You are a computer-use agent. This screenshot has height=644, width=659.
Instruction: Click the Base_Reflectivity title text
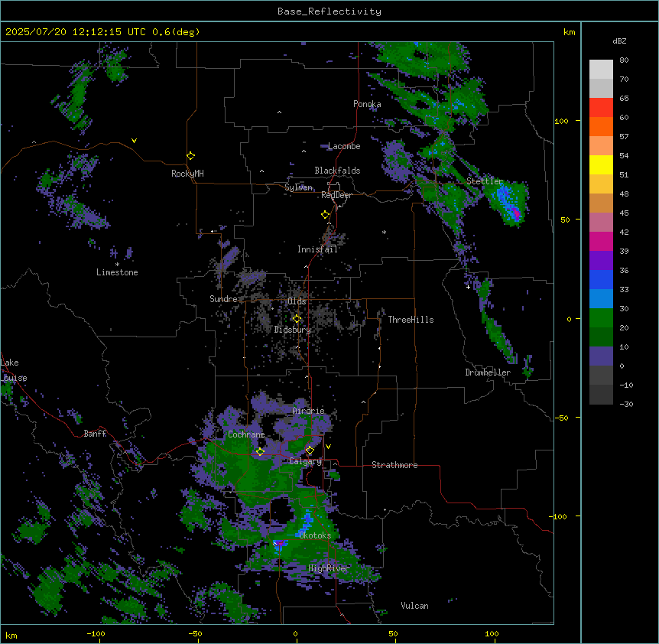(329, 11)
